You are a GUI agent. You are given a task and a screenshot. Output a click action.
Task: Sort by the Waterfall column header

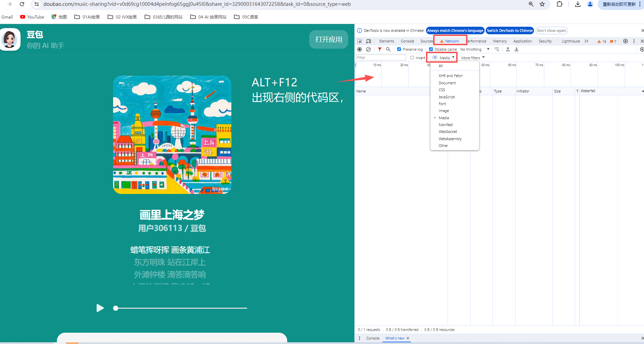click(x=611, y=91)
